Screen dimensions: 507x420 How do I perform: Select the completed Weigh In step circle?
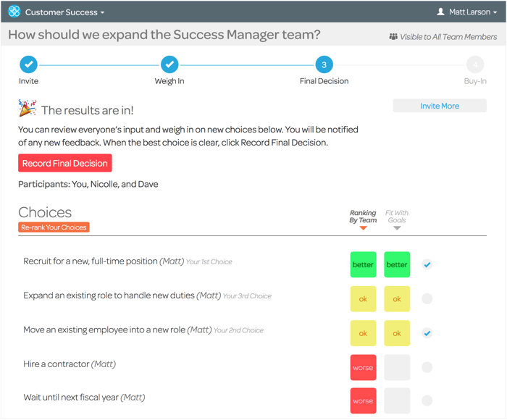pyautogui.click(x=169, y=64)
